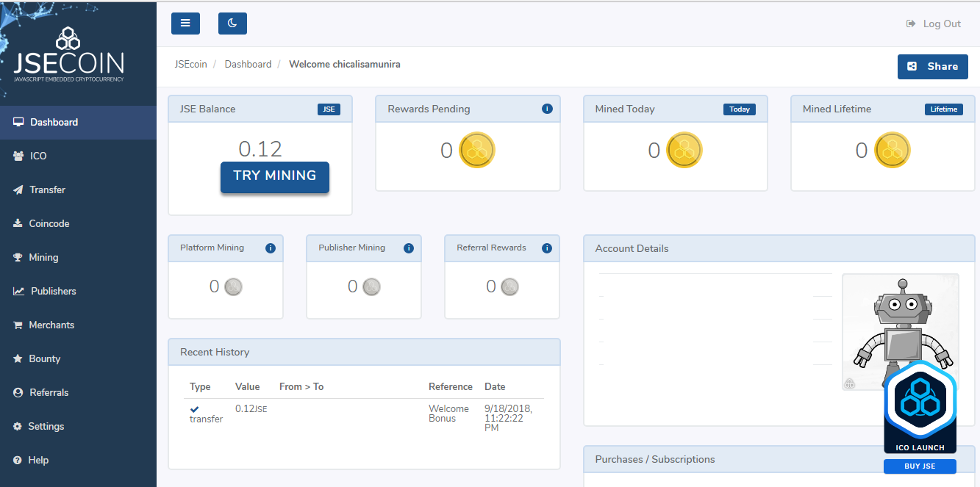Click the ICO Launch badge
980x487 pixels.
tap(920, 408)
